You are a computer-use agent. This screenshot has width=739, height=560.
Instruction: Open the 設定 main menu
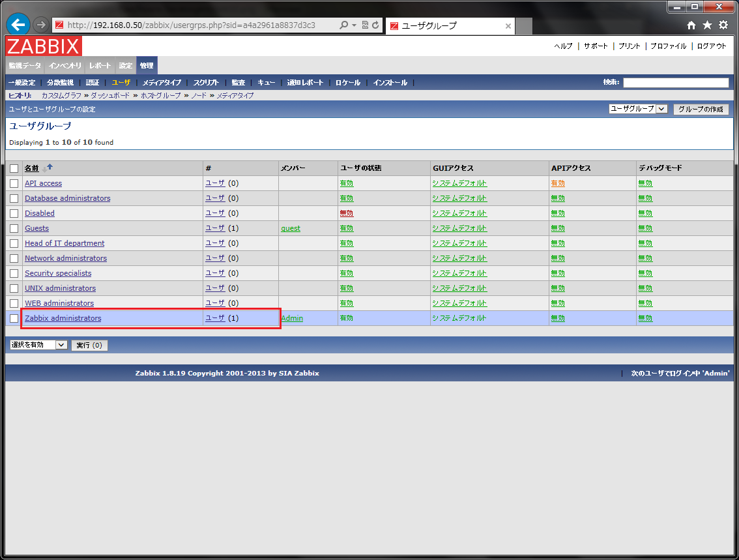[x=125, y=66]
